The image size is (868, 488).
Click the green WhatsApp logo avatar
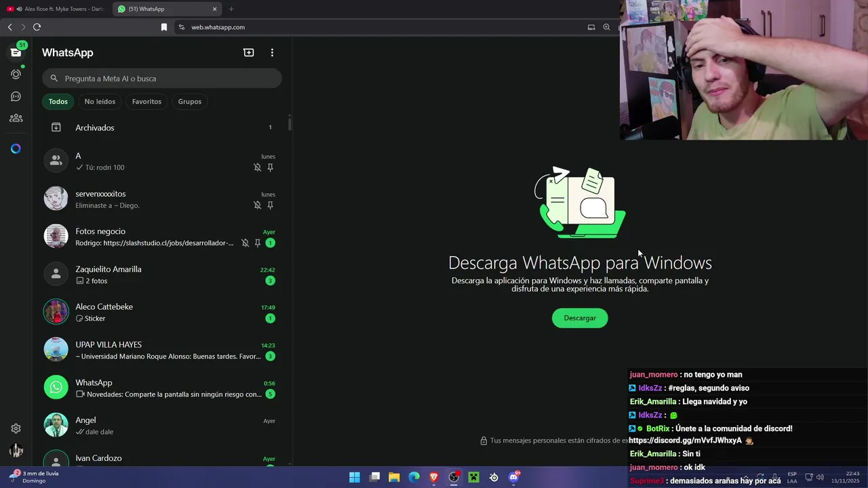[x=56, y=388]
